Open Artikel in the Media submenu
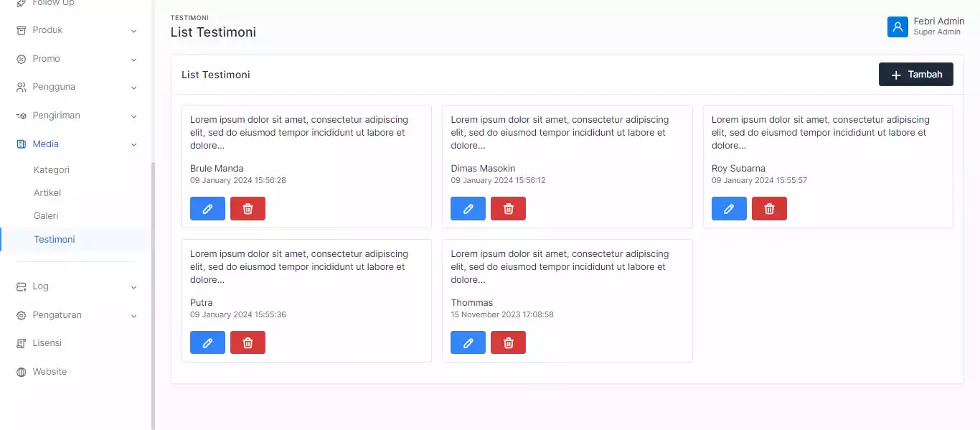This screenshot has width=980, height=430. 47,193
